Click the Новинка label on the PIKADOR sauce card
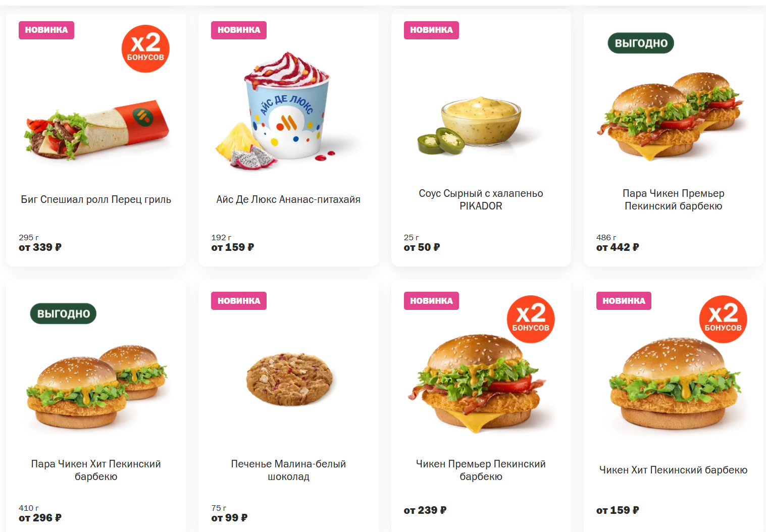This screenshot has width=766, height=532. pos(431,30)
